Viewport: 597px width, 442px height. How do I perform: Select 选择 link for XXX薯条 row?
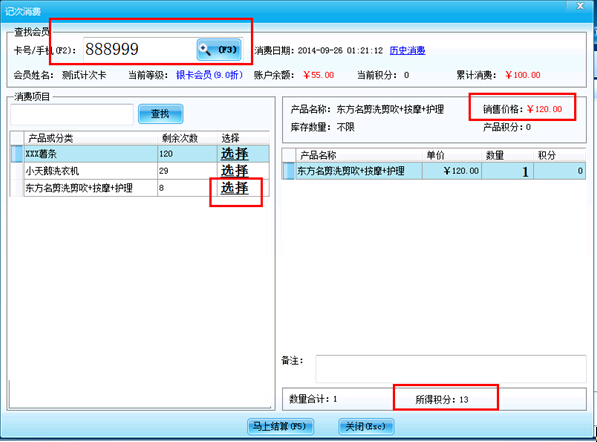pyautogui.click(x=235, y=154)
